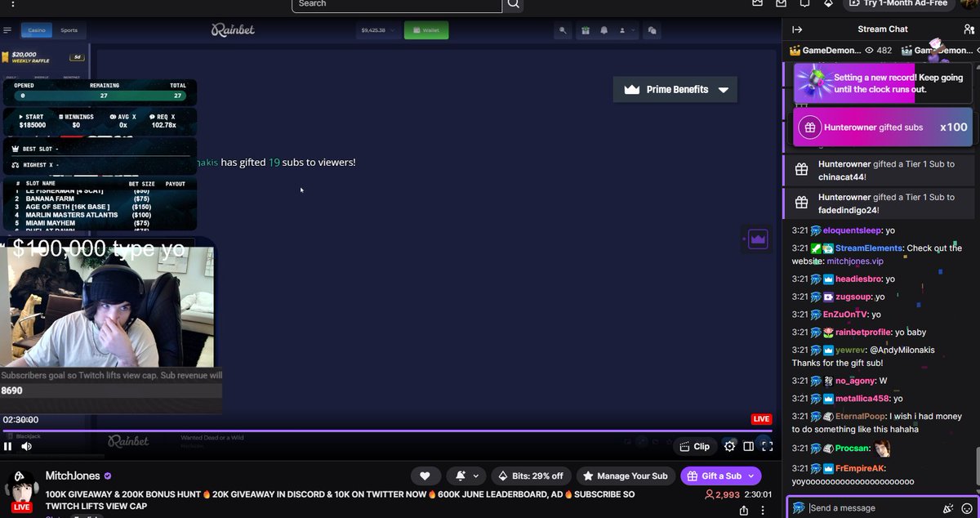Open the Bits cheer icon in chat input
The width and height of the screenshot is (980, 518).
948,508
